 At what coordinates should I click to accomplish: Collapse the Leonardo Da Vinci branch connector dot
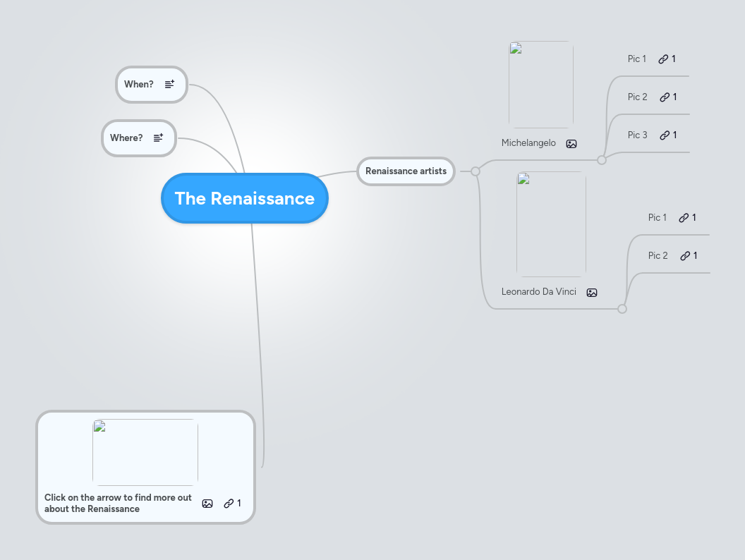(622, 308)
